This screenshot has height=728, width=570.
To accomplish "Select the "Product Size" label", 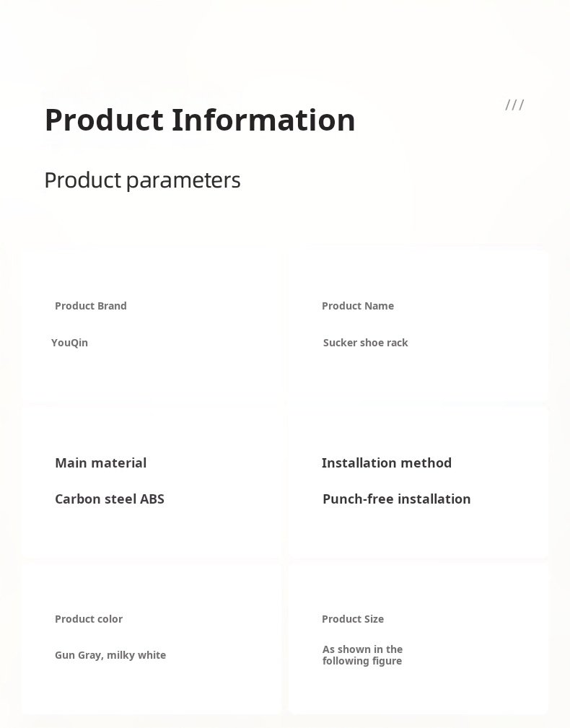I will tap(353, 619).
